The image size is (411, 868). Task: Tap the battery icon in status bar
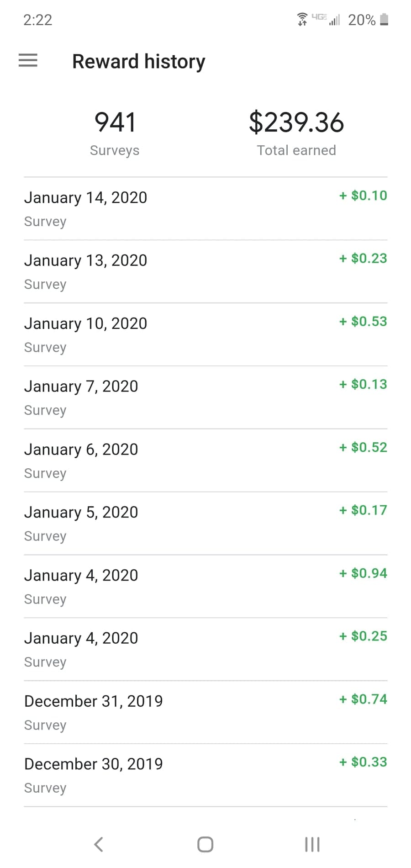pos(385,20)
